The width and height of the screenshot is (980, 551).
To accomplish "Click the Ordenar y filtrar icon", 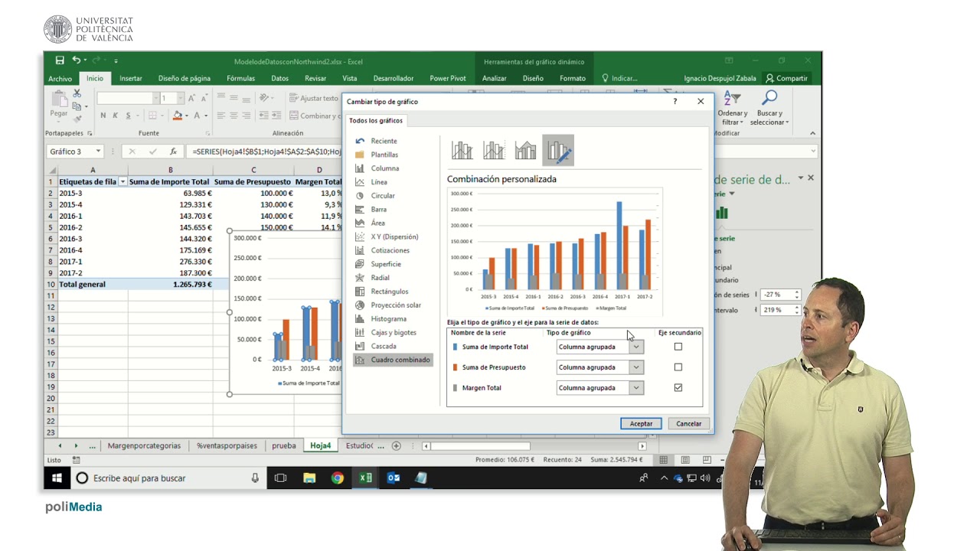I will [732, 99].
